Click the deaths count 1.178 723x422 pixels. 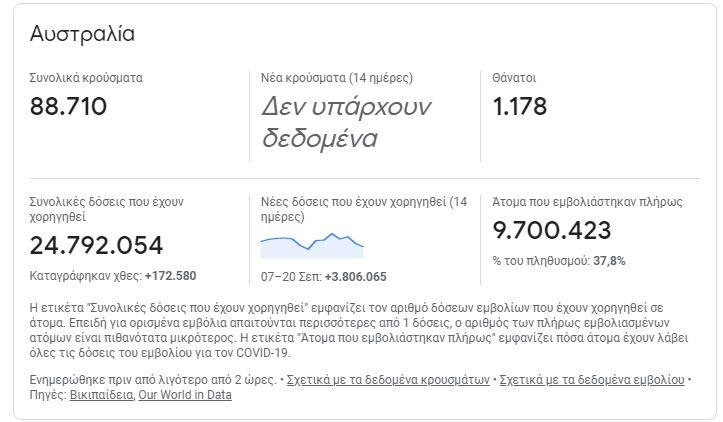click(x=519, y=107)
